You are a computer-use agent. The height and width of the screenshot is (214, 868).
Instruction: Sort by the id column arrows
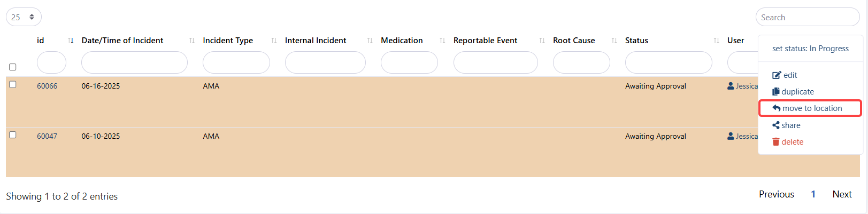pos(71,41)
